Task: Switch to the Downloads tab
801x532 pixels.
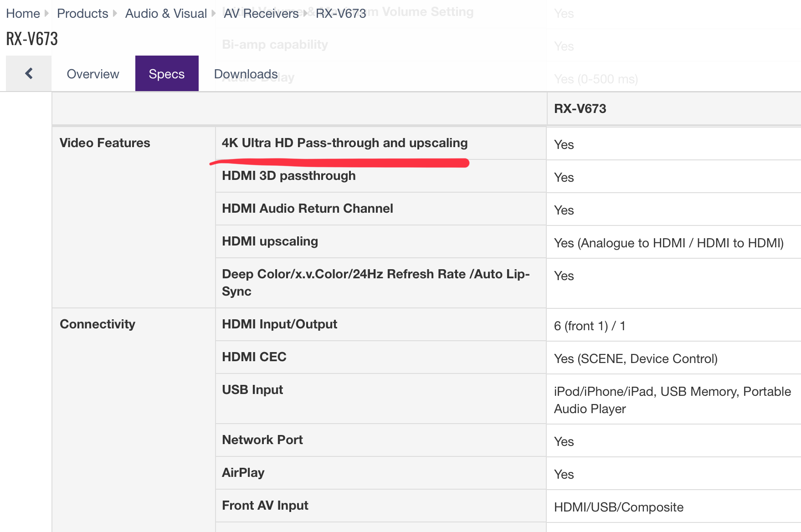Action: tap(246, 74)
